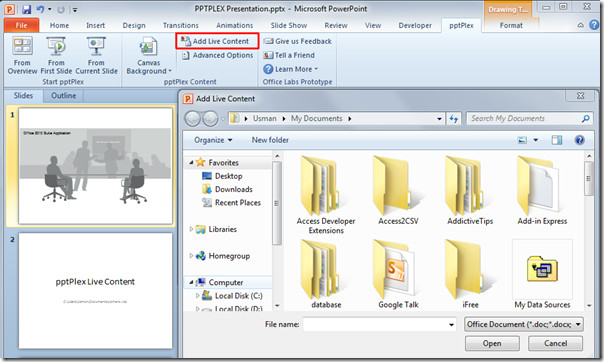Select the Google Talk folder
Screen dimensions: 604x362
(398, 274)
